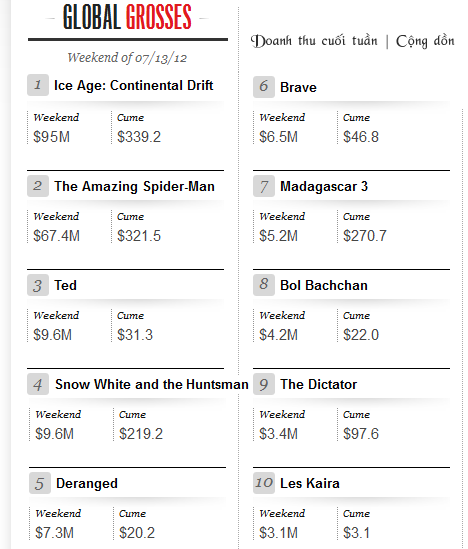Click Ice Age's $95M weekend figure
The width and height of the screenshot is (468, 549).
pyautogui.click(x=51, y=137)
